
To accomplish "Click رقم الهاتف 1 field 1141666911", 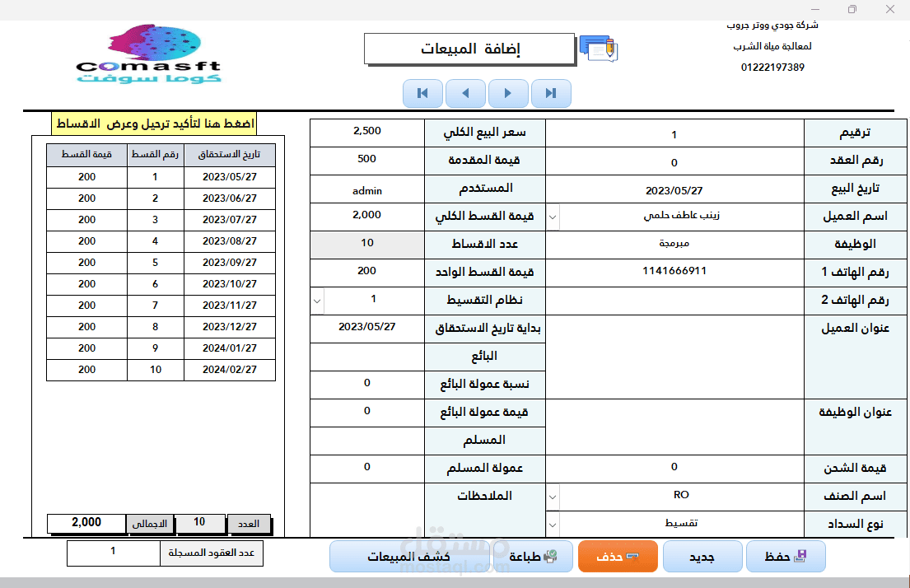I will (674, 273).
